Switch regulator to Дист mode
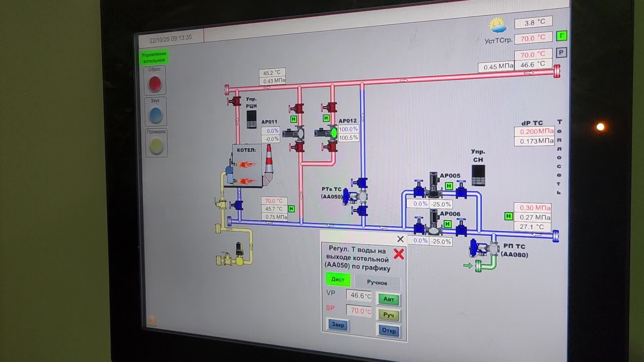 click(x=338, y=279)
